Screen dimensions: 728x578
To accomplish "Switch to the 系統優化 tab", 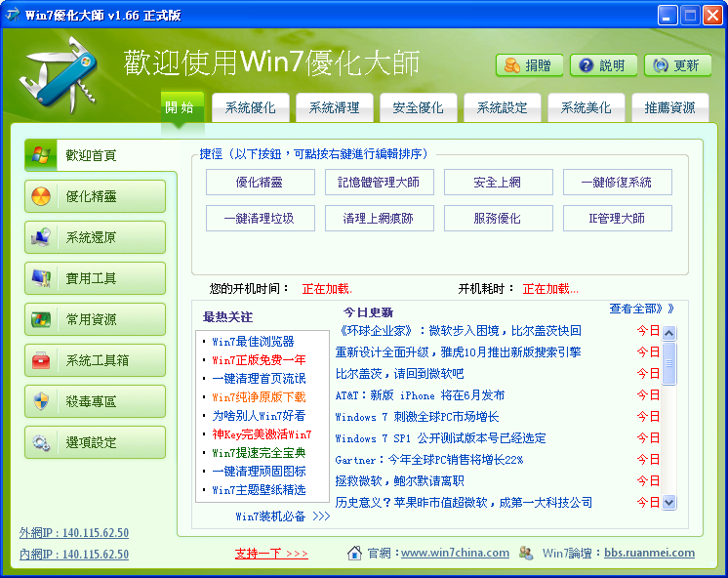I will point(250,107).
